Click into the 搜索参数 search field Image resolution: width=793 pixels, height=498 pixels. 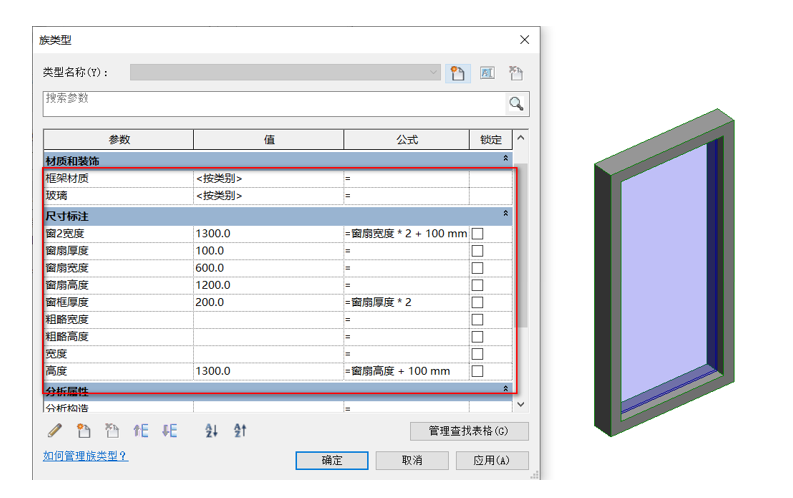pyautogui.click(x=273, y=104)
